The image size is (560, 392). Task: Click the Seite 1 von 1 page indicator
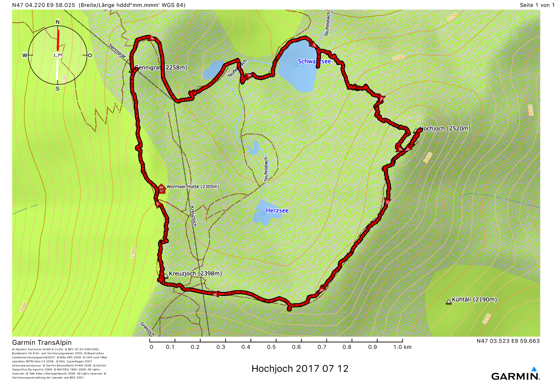[x=537, y=5]
